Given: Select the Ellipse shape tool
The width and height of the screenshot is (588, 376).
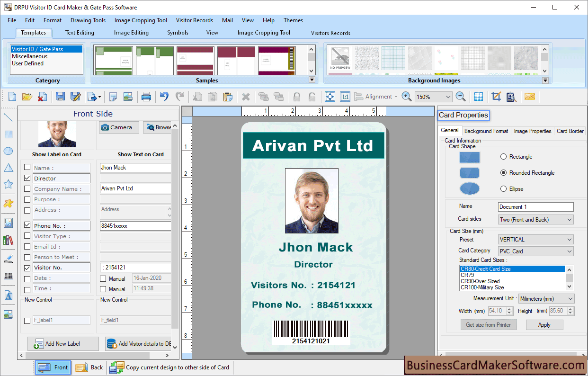Looking at the screenshot, I should [x=8, y=151].
